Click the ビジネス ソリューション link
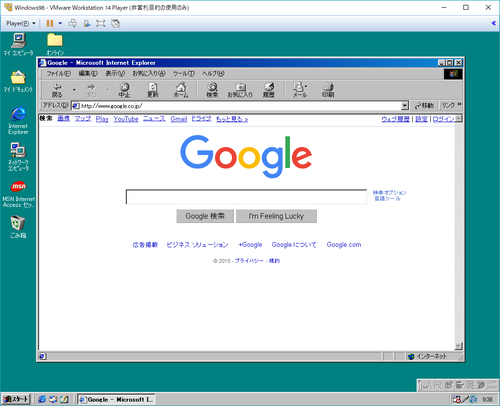The width and height of the screenshot is (500, 406). point(197,245)
